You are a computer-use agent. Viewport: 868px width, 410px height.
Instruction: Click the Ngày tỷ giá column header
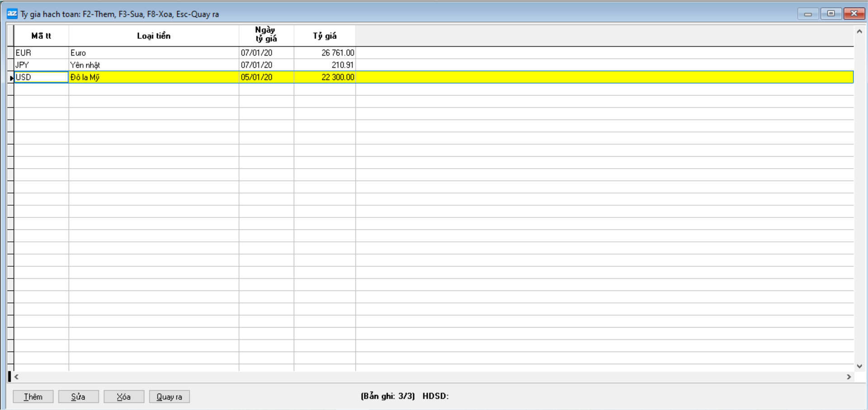(266, 35)
